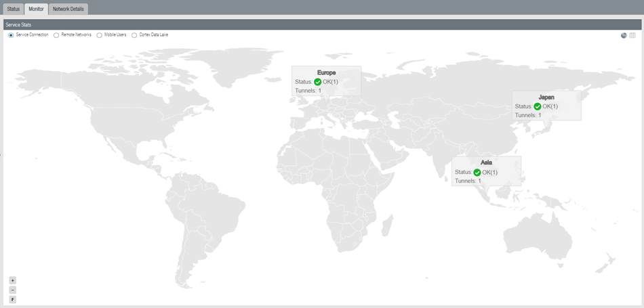Switch to map globe view icon
Image resolution: width=644 pixels, height=308 pixels.
(624, 35)
